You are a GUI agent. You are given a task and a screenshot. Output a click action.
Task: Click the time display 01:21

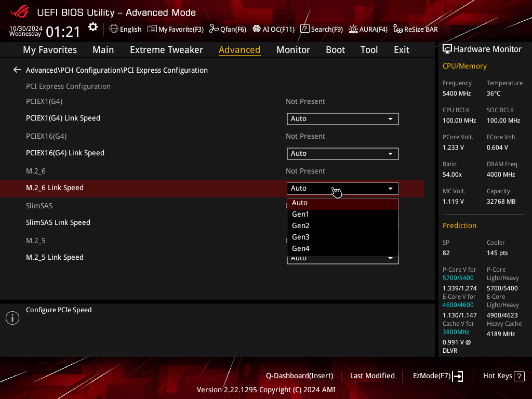pos(63,32)
